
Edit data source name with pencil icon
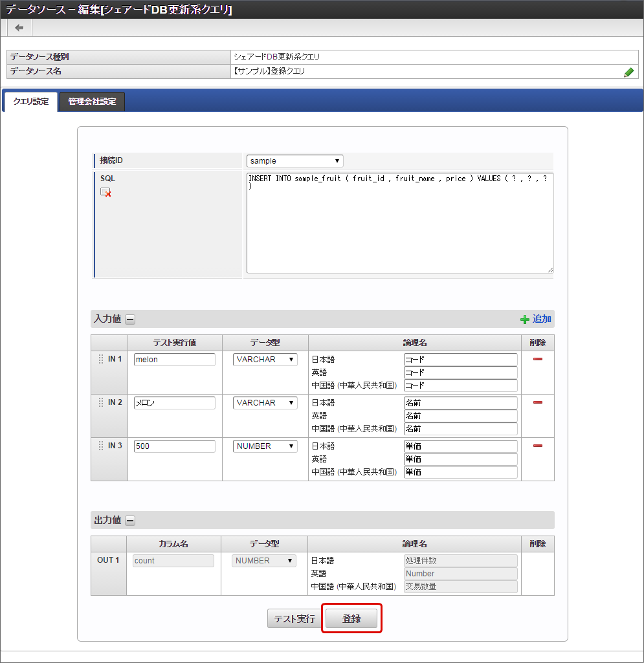(x=628, y=72)
